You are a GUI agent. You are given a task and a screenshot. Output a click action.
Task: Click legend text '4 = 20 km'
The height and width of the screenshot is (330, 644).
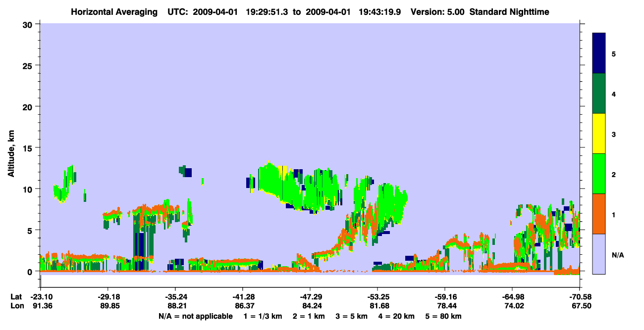click(x=397, y=316)
